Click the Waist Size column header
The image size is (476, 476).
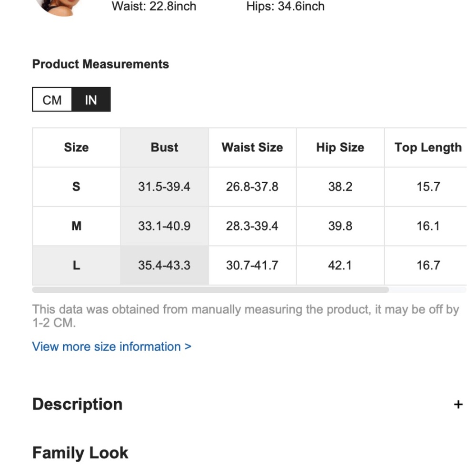[x=252, y=148]
